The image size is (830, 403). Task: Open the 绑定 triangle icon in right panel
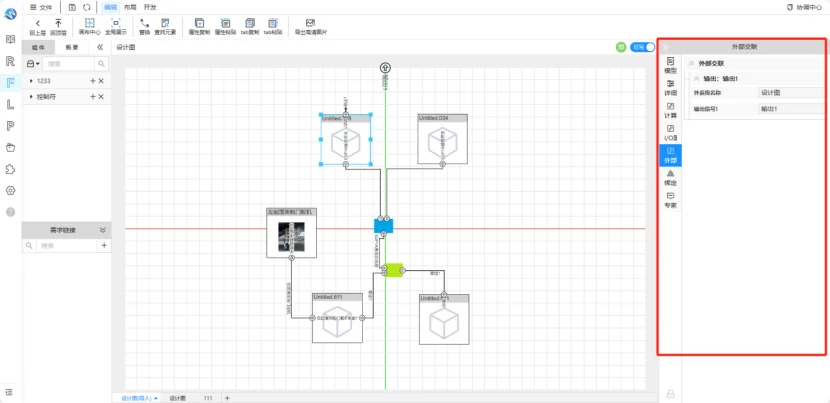[x=670, y=174]
